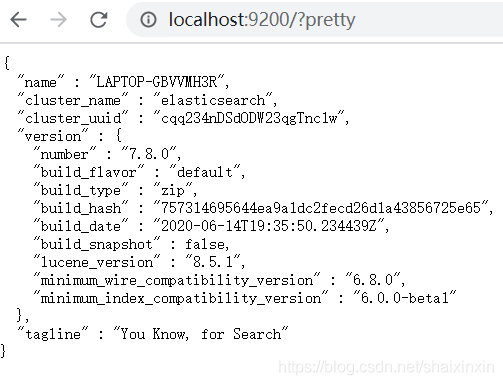Click the blog.csdn.net watermark link
This screenshot has height=385, width=503.
386,367
